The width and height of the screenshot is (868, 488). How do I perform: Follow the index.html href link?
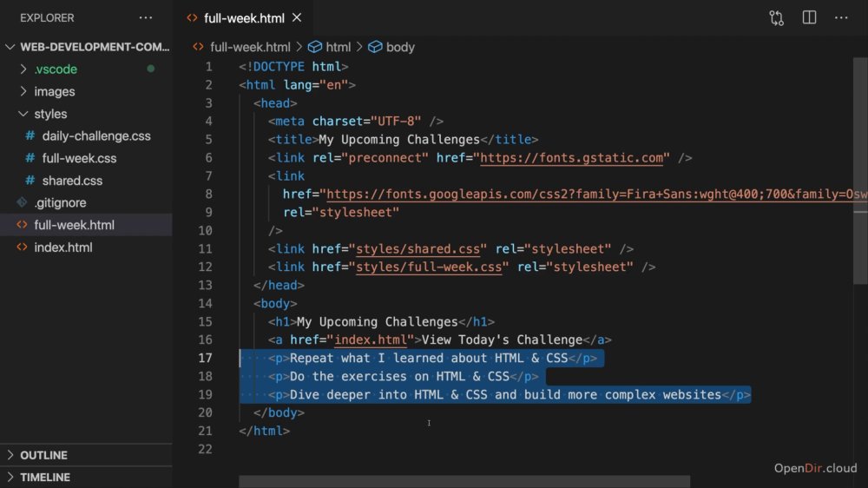point(371,340)
